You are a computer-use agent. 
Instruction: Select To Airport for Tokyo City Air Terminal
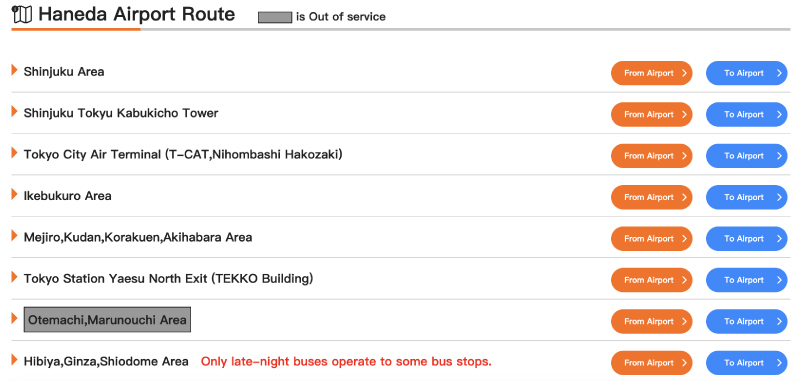tap(746, 156)
